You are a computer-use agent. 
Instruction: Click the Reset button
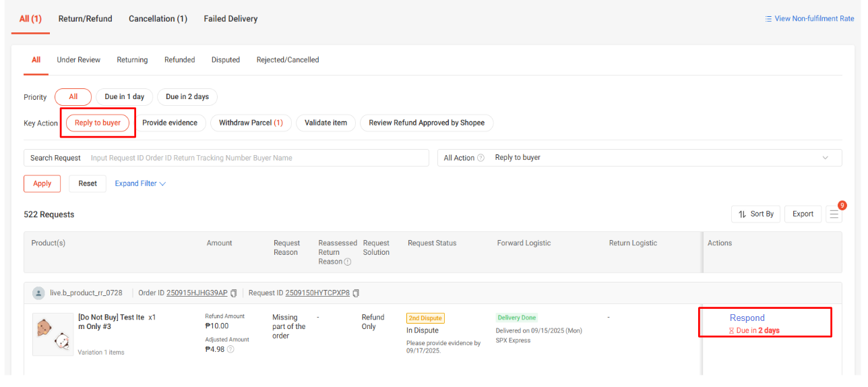click(88, 183)
